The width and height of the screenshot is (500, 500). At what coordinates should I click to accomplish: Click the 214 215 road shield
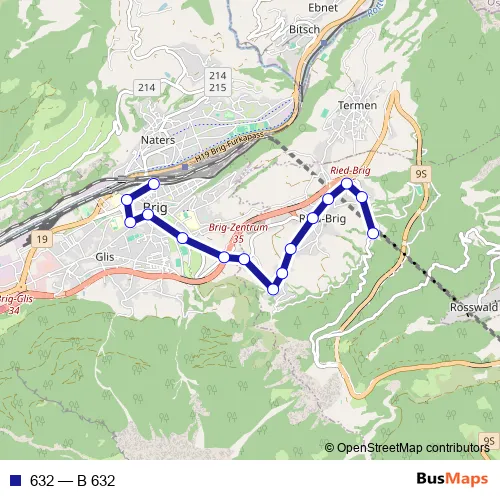coord(218,82)
